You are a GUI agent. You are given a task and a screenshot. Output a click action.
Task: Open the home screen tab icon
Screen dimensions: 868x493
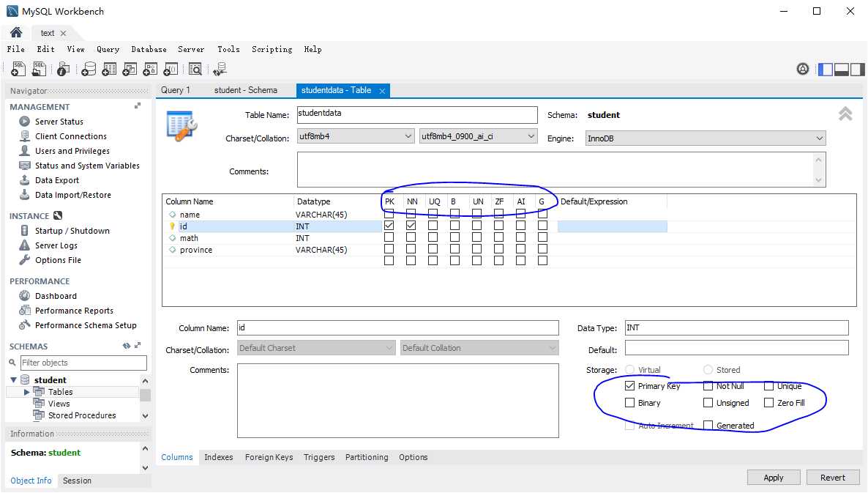(16, 33)
